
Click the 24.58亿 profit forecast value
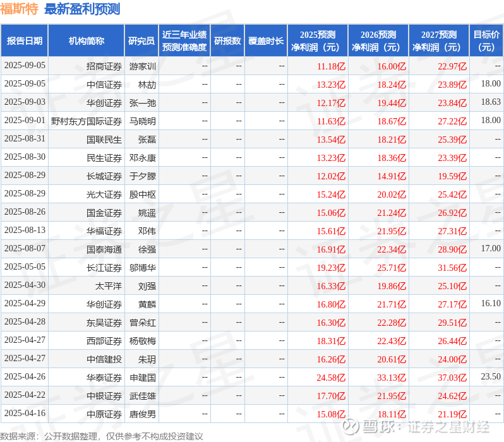pos(331,378)
